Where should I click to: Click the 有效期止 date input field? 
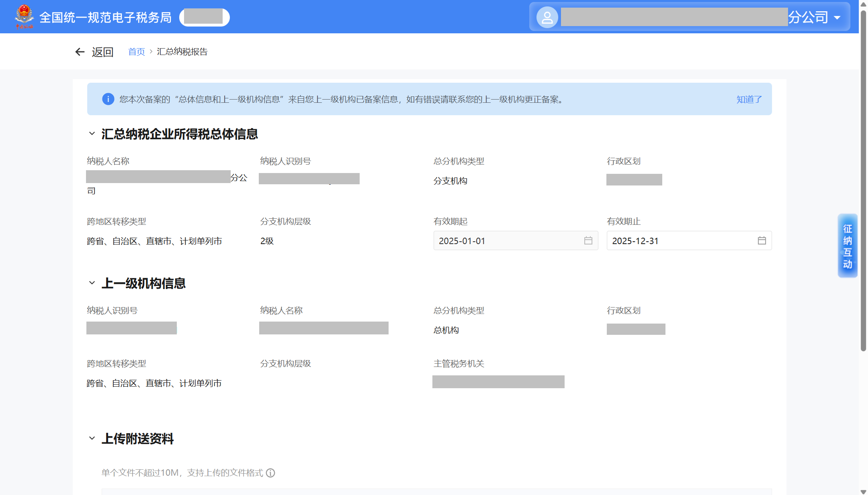coord(679,241)
